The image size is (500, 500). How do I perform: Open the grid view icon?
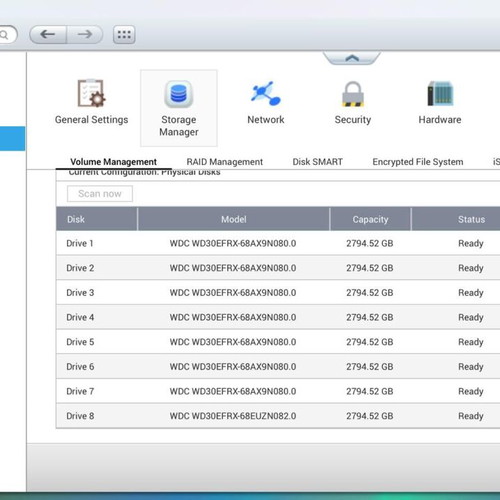coord(124,34)
